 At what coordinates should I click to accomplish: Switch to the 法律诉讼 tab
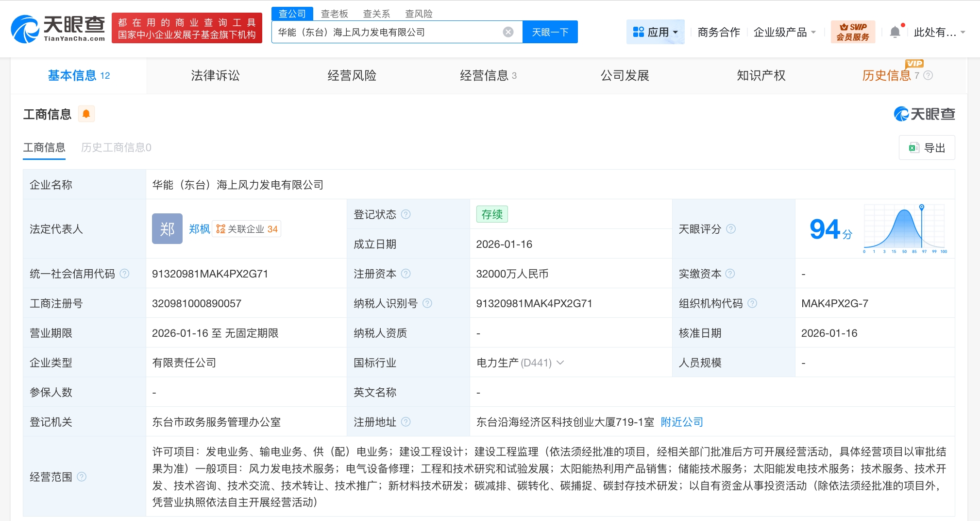[215, 75]
